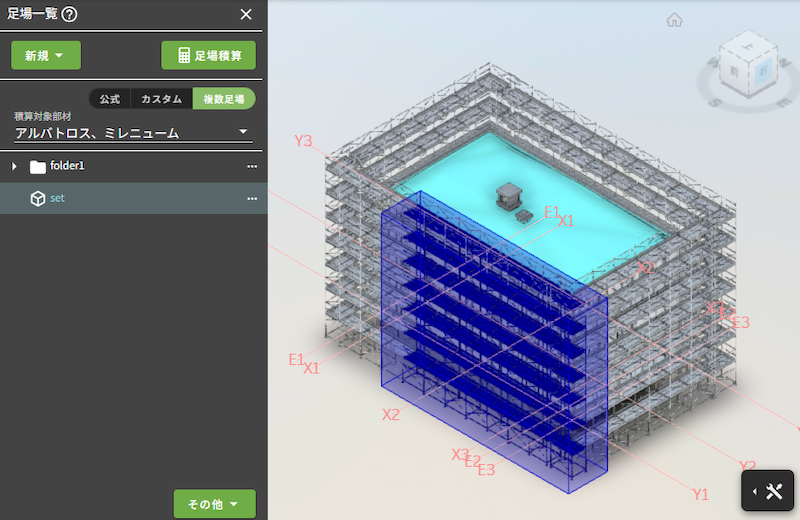Click the help question mark icon
This screenshot has height=520, width=800.
(x=70, y=14)
